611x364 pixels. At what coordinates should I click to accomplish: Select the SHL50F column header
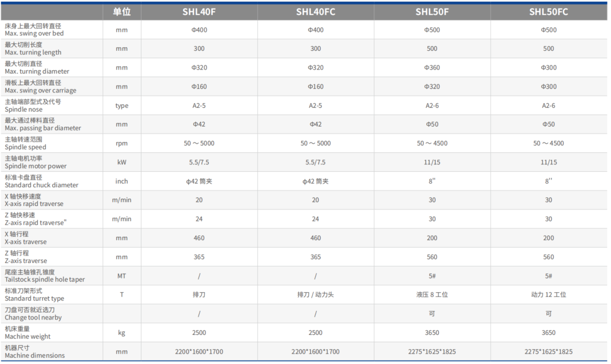[432, 11]
